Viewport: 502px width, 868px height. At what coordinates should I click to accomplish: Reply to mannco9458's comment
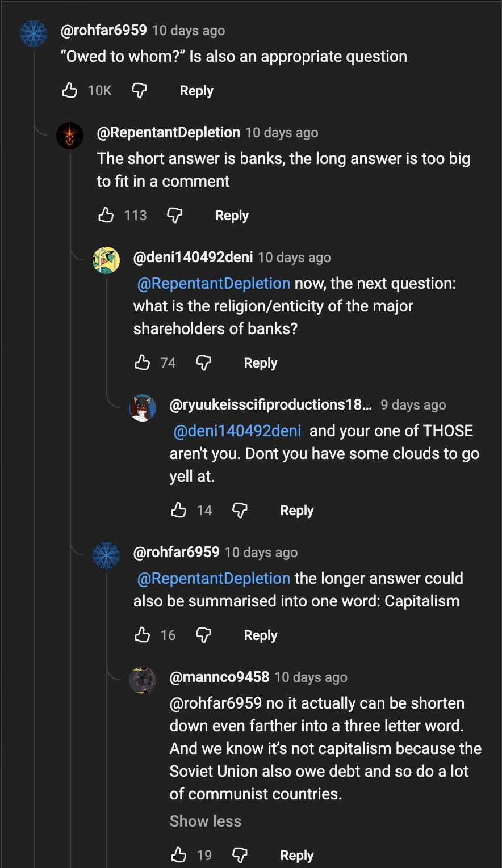[x=296, y=856]
